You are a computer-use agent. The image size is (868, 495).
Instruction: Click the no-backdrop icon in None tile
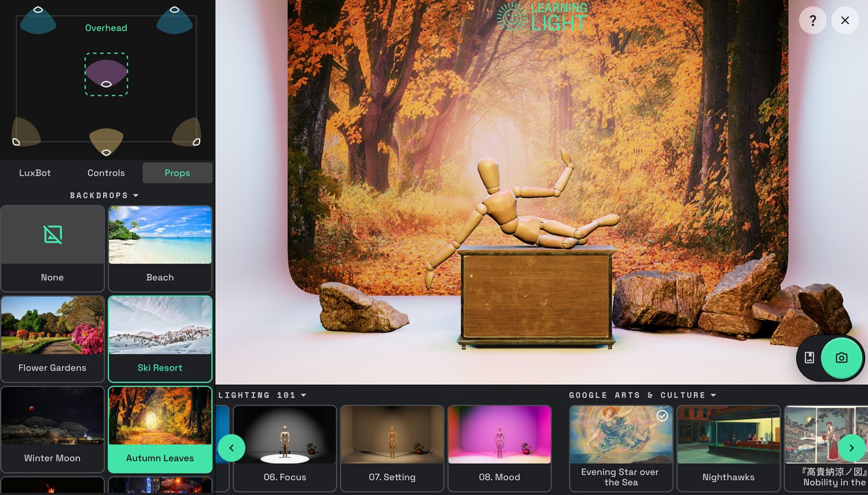(53, 234)
